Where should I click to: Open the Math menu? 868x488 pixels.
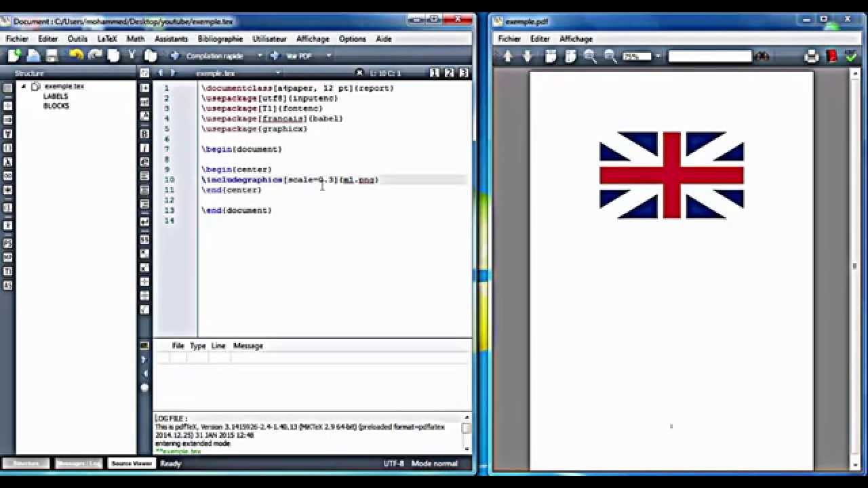136,39
